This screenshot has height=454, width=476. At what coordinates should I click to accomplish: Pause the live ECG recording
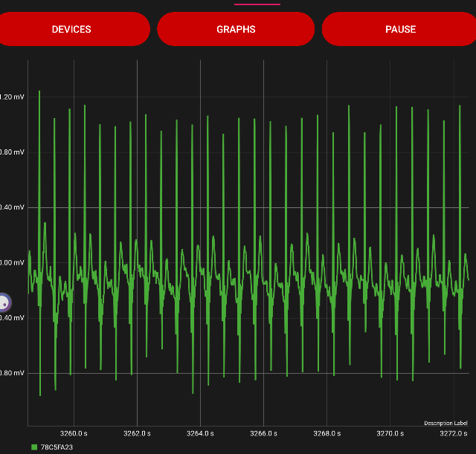tap(400, 29)
